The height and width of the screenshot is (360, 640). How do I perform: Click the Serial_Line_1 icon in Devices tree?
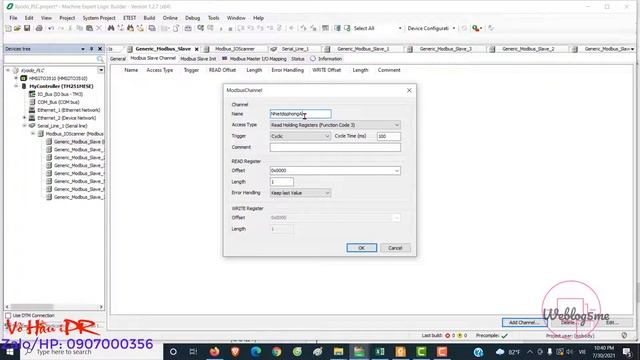(x=32, y=126)
